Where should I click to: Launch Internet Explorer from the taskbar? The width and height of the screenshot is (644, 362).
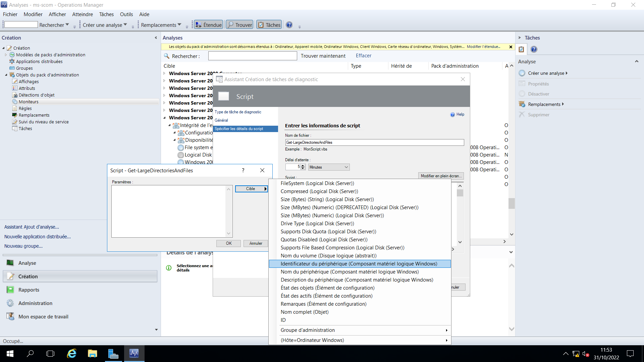(71, 354)
